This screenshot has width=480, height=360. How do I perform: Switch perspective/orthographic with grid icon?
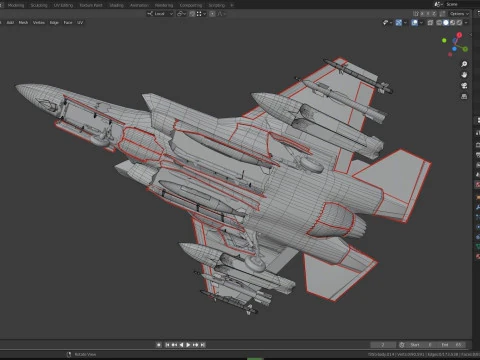[464, 97]
